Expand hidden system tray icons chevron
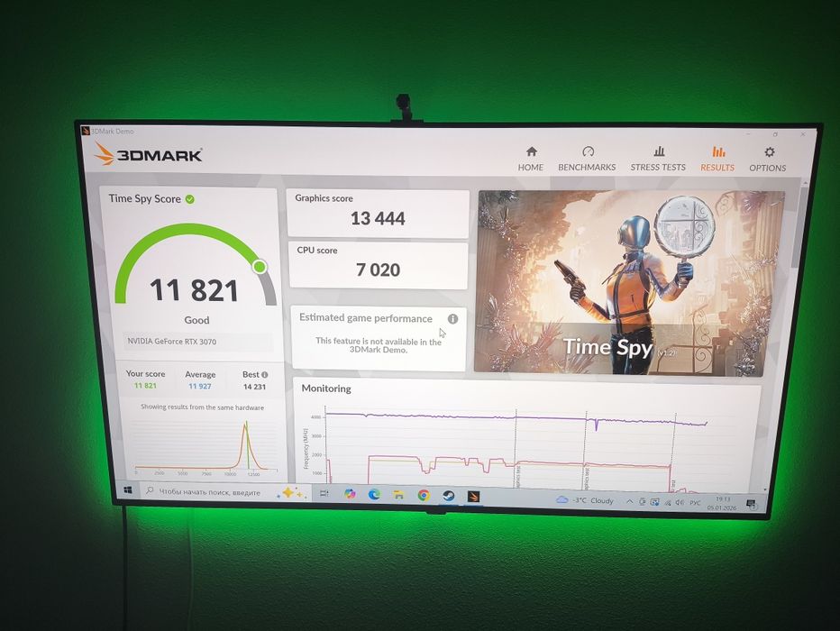Screen dimensions: 840x631 coord(629,502)
